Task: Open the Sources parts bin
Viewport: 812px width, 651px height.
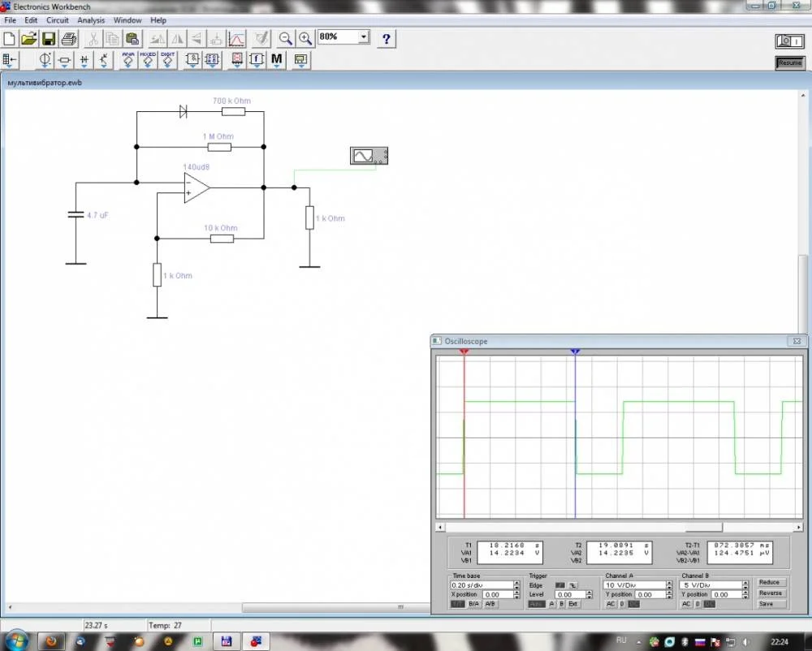Action: click(x=45, y=59)
